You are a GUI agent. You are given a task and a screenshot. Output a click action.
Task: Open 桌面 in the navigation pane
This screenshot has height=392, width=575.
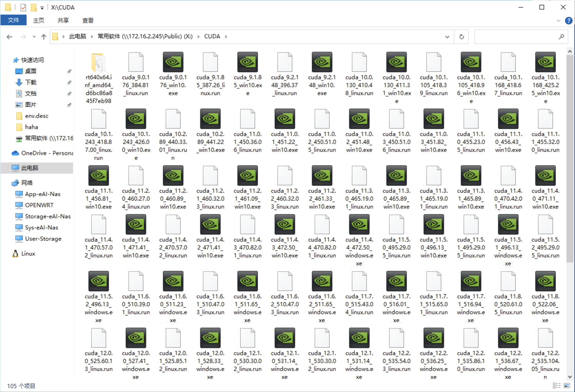[31, 71]
